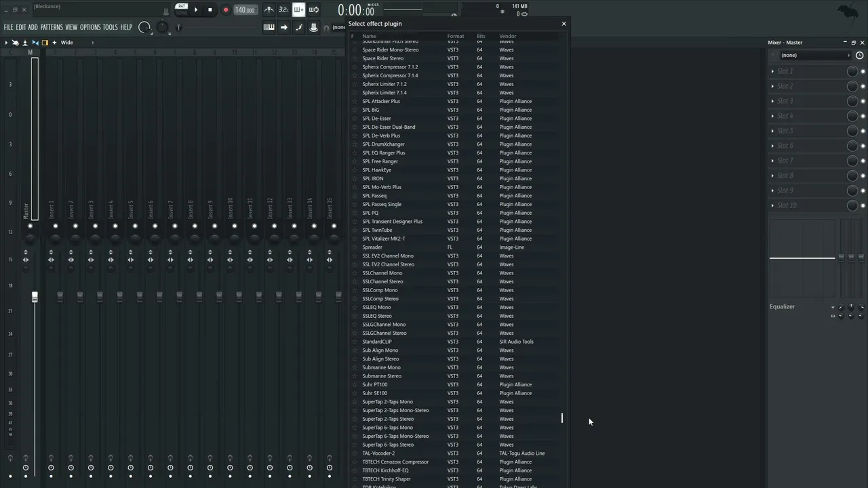The height and width of the screenshot is (488, 868).
Task: Expand the Slot 6 arrow in Mixer panel
Action: (x=772, y=146)
